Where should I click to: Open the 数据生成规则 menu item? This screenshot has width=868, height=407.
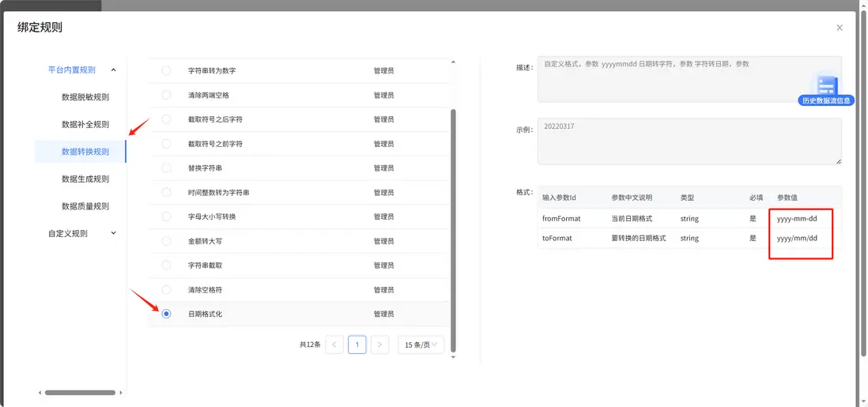[85, 179]
